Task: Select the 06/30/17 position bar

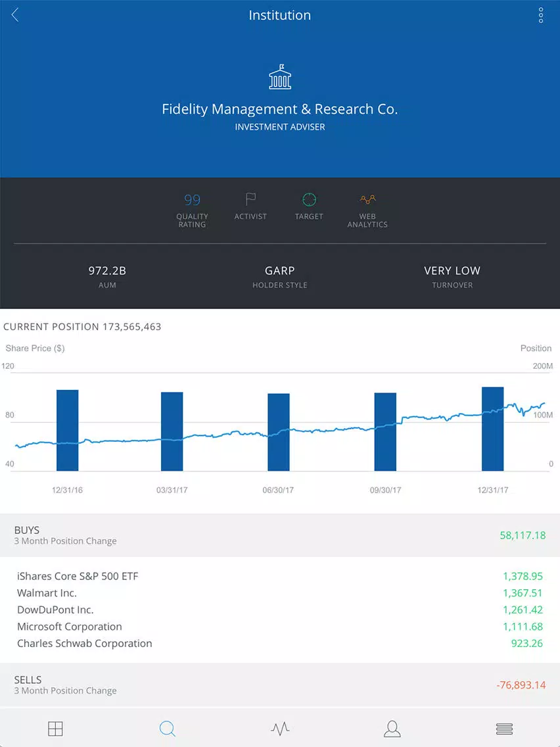Action: (279, 432)
